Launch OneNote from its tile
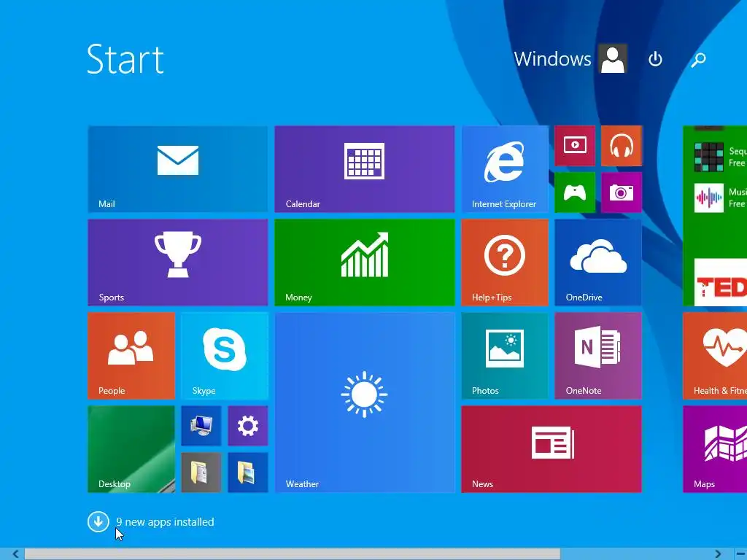Image resolution: width=747 pixels, height=560 pixels. tap(598, 356)
